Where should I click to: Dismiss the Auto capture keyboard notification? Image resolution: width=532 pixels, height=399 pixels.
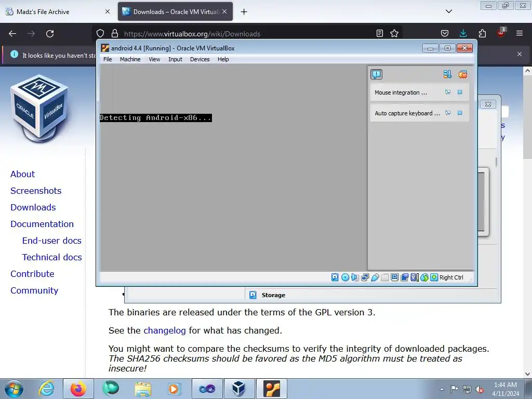pyautogui.click(x=460, y=113)
